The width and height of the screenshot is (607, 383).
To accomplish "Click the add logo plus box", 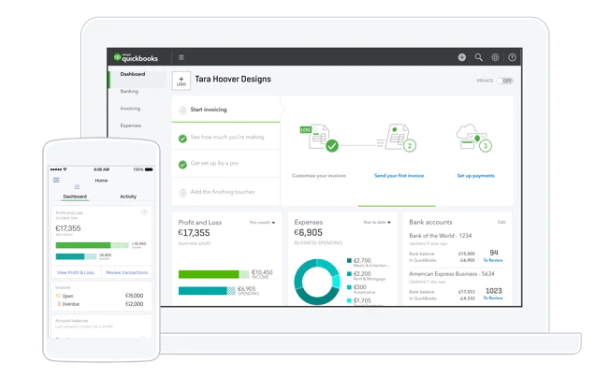I will [x=181, y=81].
